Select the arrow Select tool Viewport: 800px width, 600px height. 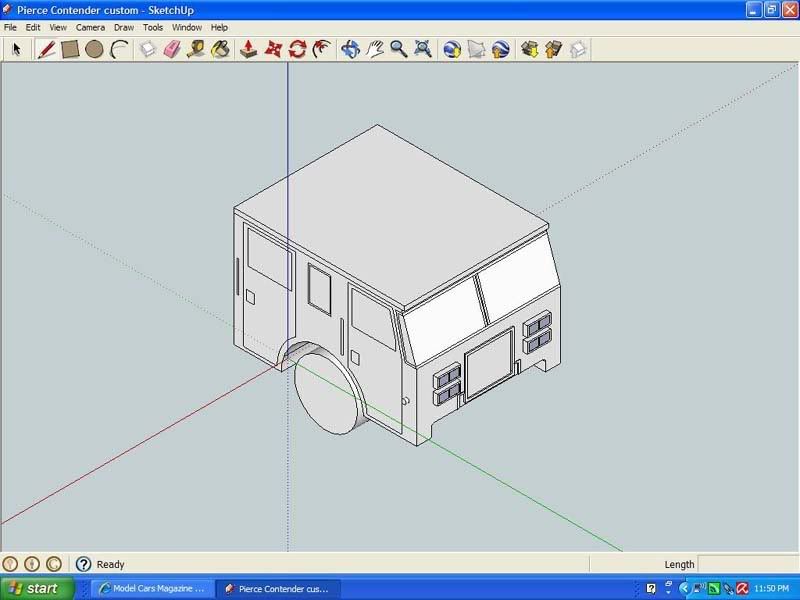coord(16,49)
